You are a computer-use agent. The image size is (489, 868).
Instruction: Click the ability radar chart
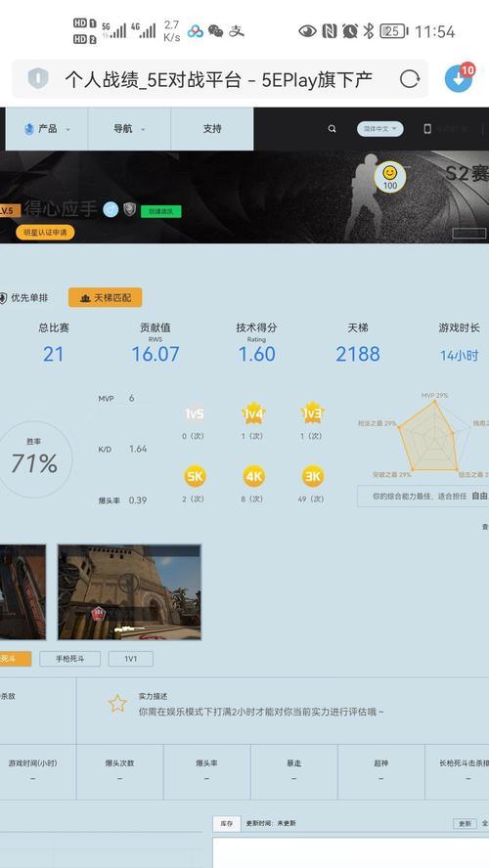tap(434, 436)
